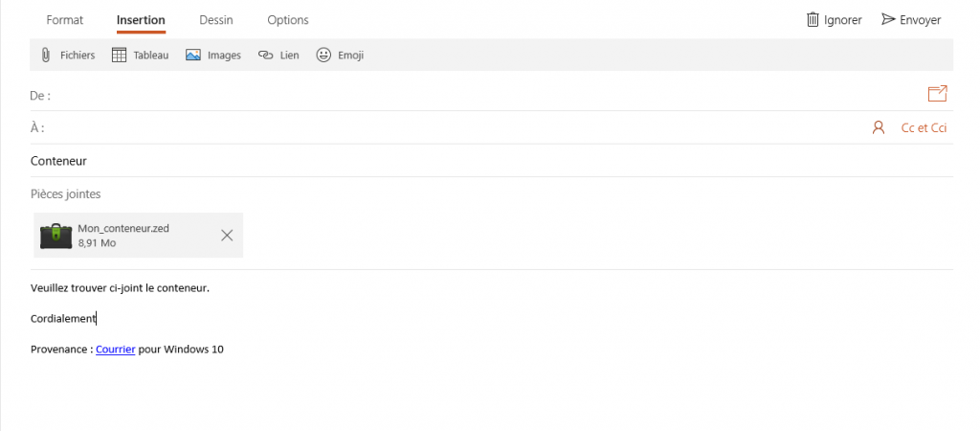The image size is (980, 431).
Task: Open the Emoji smiley picker
Action: point(323,55)
